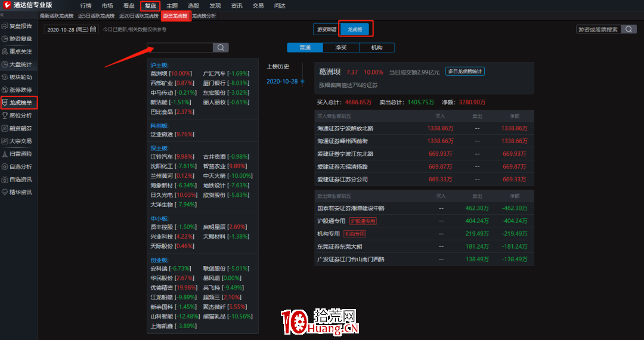Click the 机构专用 red tag
Image resolution: width=644 pixels, height=340 pixels.
(x=354, y=234)
